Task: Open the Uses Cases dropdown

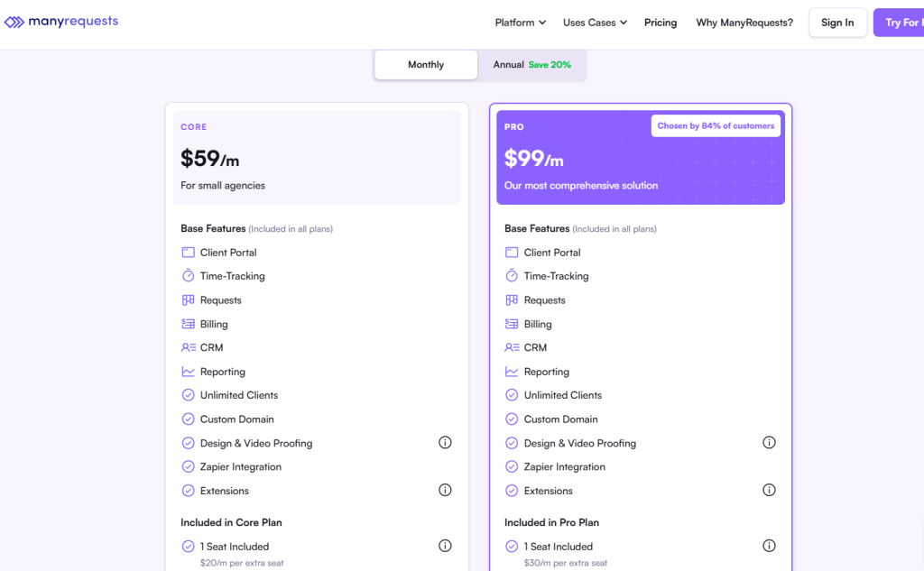Action: 595,23
